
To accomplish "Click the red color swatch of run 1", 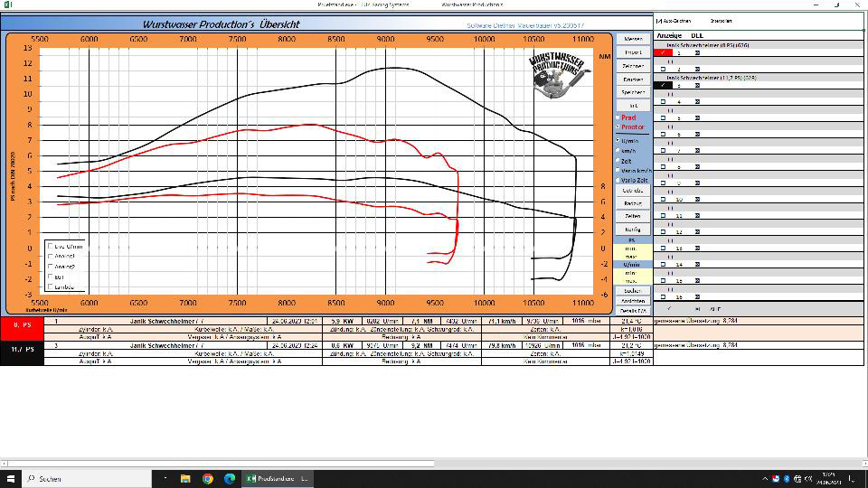I will (665, 53).
